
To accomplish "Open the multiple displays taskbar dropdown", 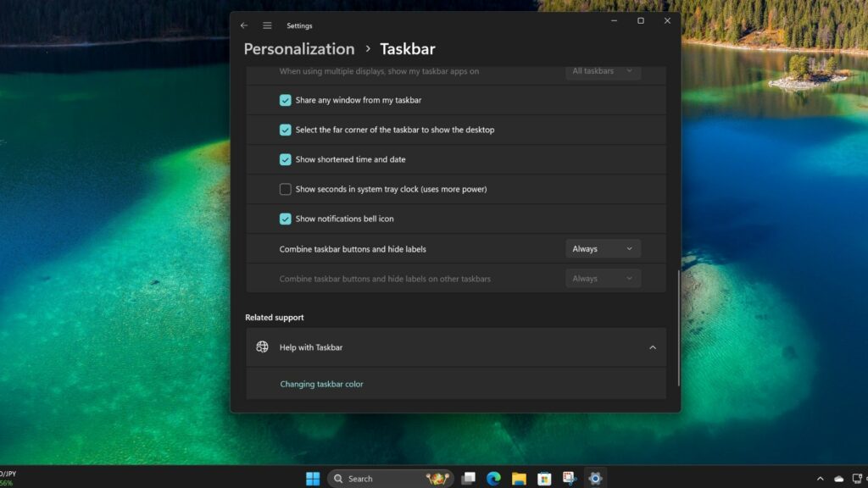I will (x=603, y=71).
